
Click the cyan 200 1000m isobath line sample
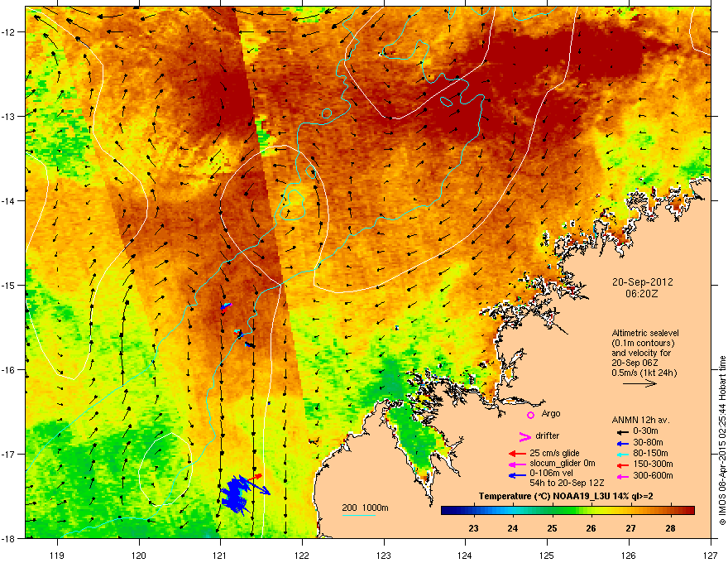359,515
